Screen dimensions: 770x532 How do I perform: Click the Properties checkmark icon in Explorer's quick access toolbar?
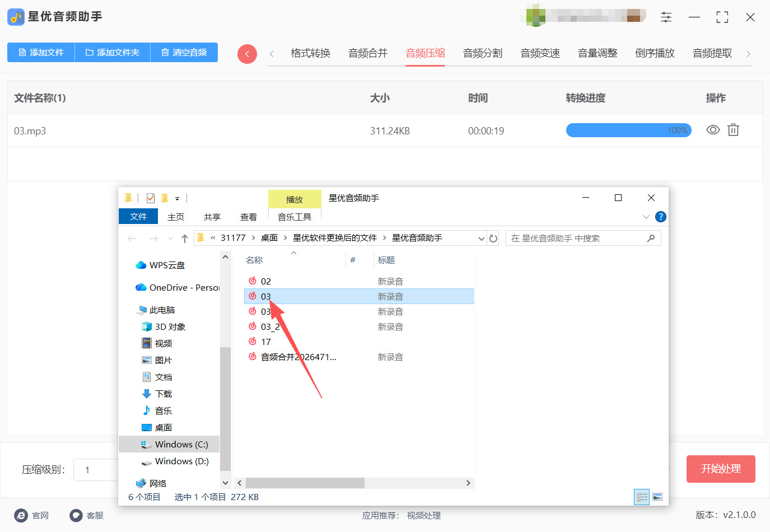150,198
